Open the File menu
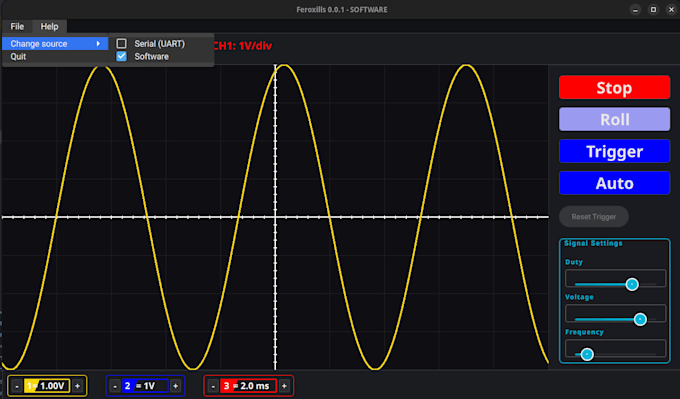The height and width of the screenshot is (399, 680). coord(17,26)
